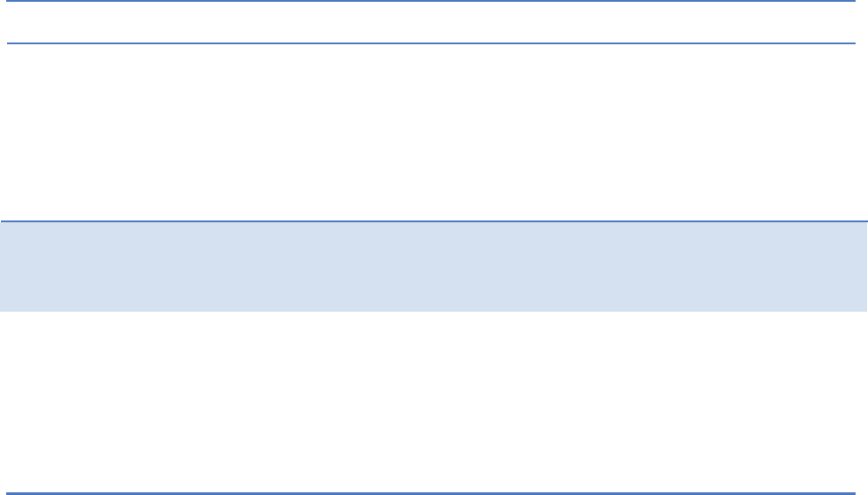Click center of the lower white row
868x495 pixels.
434,402
